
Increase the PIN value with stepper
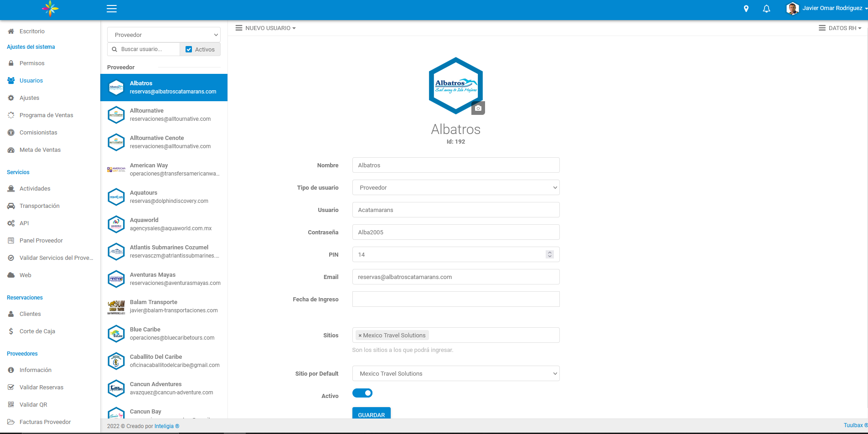tap(550, 253)
